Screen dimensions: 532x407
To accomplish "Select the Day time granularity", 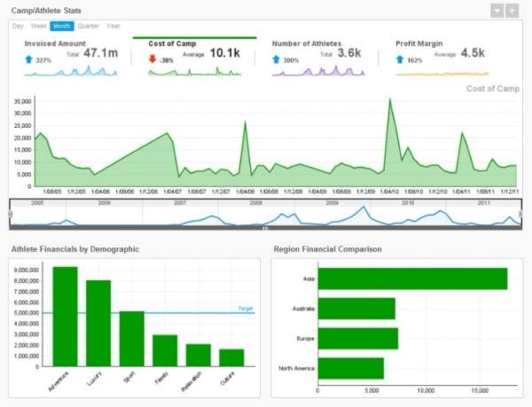I will click(18, 26).
